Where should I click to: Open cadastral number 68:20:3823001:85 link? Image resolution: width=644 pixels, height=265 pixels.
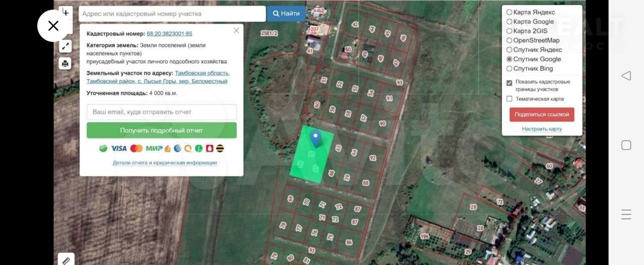click(169, 34)
